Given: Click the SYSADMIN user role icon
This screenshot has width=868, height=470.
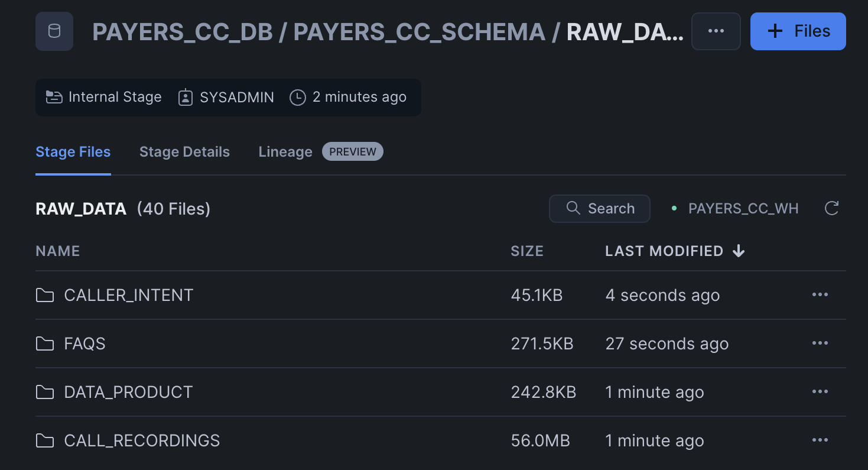Looking at the screenshot, I should pyautogui.click(x=186, y=96).
